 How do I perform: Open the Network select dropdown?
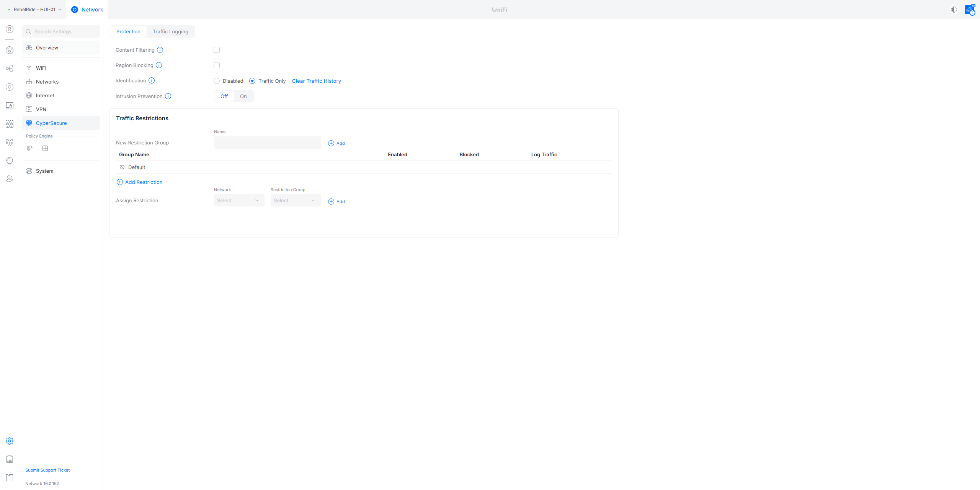coord(239,200)
